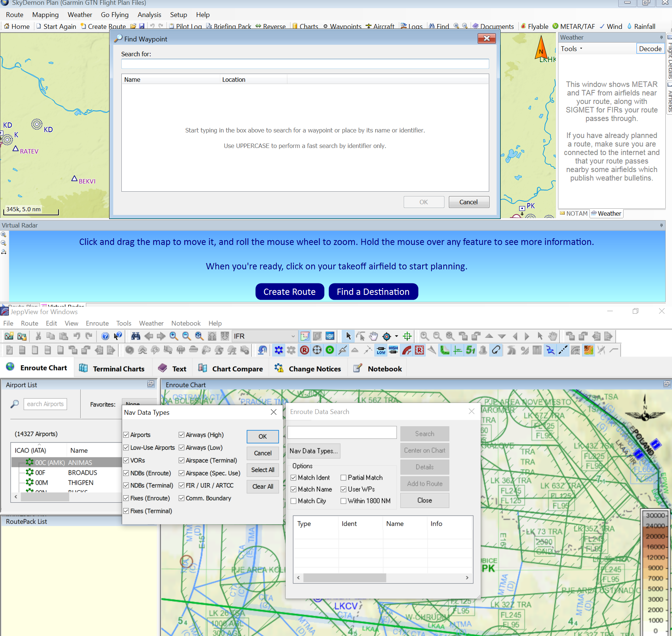Viewport: 672px width, 636px height.
Task: Open the target tool dropdown arrow
Action: point(396,336)
